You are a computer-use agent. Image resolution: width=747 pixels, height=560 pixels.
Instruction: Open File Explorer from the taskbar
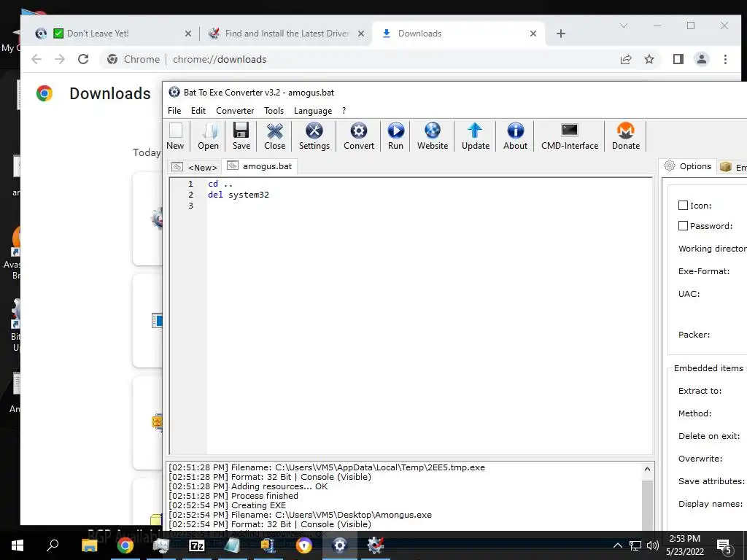pyautogui.click(x=89, y=545)
